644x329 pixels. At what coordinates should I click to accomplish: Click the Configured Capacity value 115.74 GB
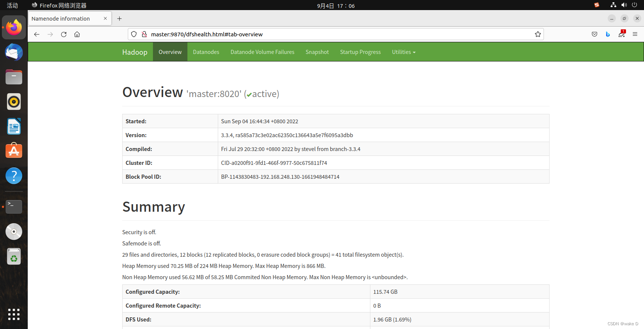[385, 292]
